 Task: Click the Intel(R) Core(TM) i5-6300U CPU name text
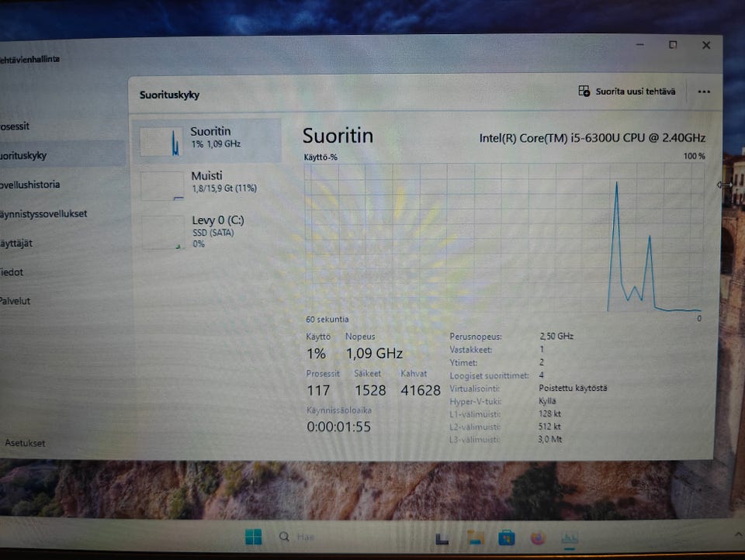(x=592, y=138)
